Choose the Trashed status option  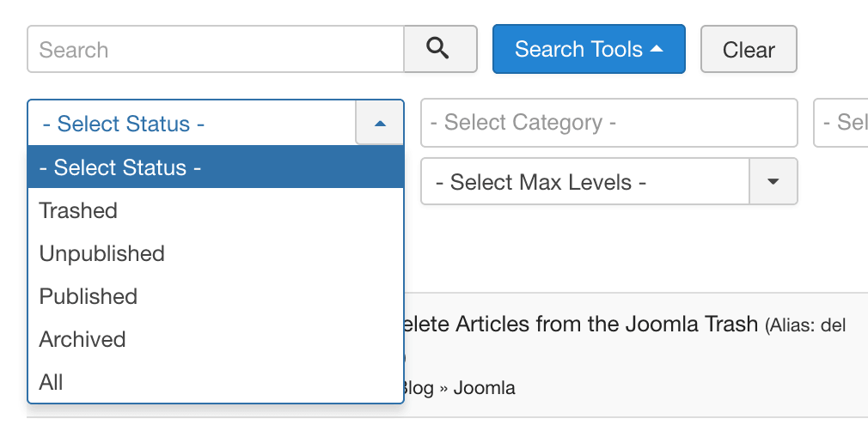click(78, 210)
